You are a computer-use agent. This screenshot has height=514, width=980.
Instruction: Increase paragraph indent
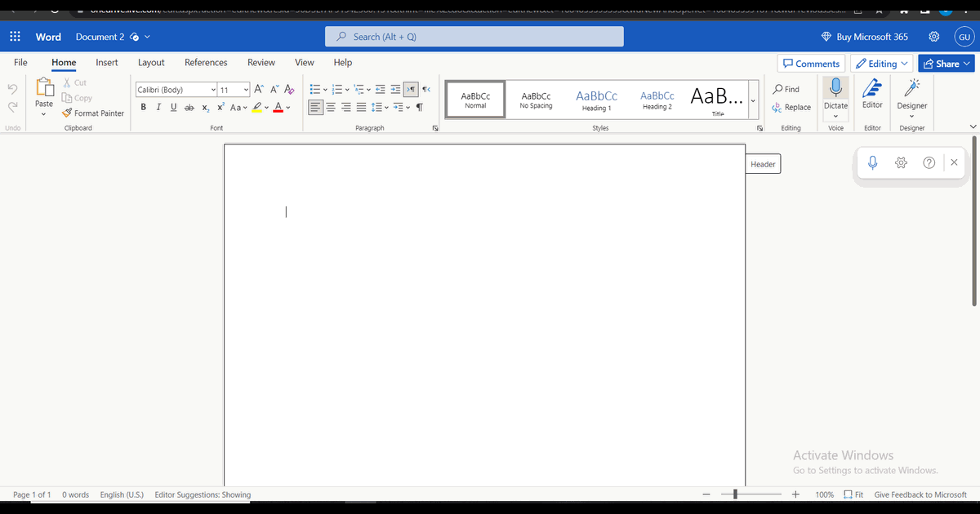(x=396, y=89)
